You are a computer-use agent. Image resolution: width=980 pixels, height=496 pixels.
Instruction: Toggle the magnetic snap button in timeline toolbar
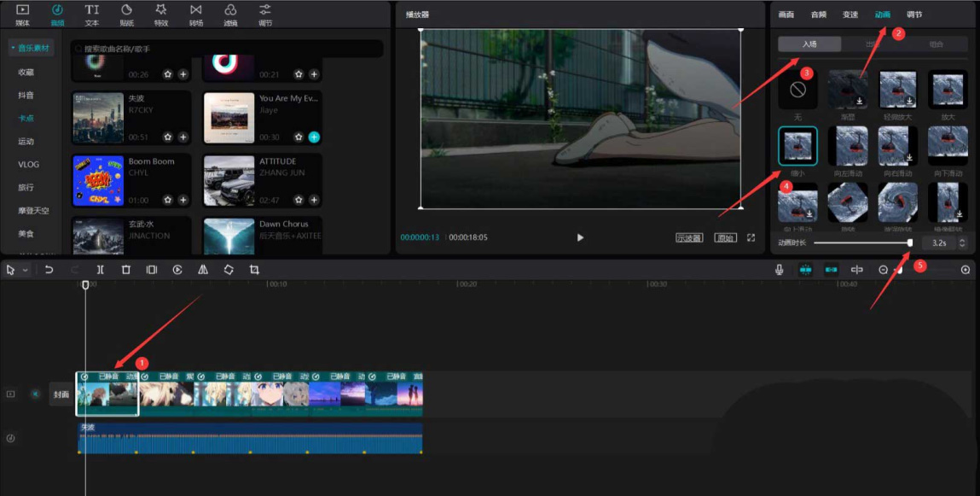coord(805,270)
